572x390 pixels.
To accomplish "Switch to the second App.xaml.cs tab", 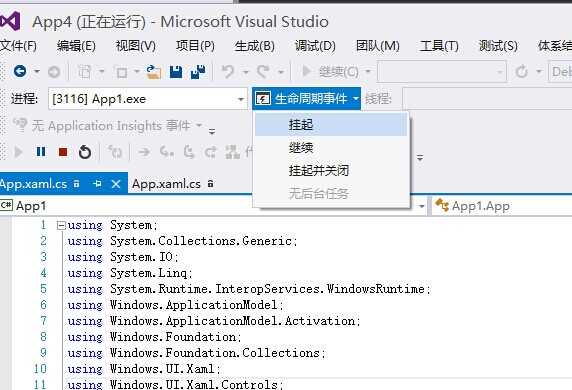I will click(172, 184).
